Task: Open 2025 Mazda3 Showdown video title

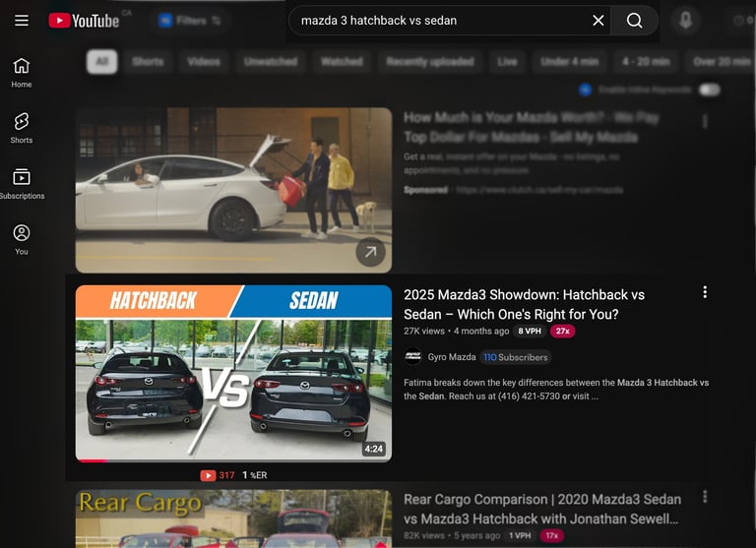Action: pos(524,304)
